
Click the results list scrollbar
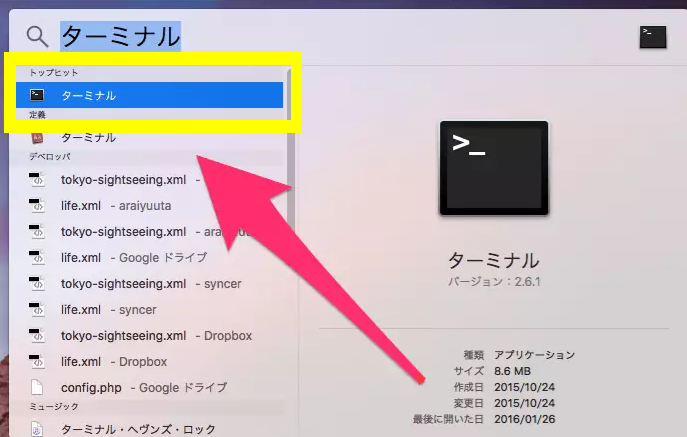click(x=289, y=120)
